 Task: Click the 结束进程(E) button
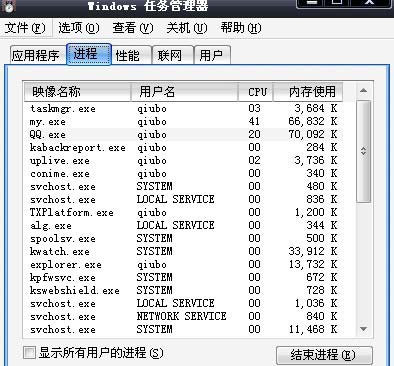324,355
